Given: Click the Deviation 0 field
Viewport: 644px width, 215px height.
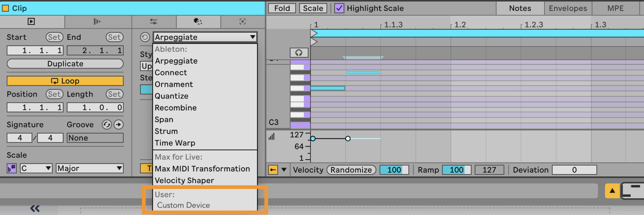Looking at the screenshot, I should (574, 170).
